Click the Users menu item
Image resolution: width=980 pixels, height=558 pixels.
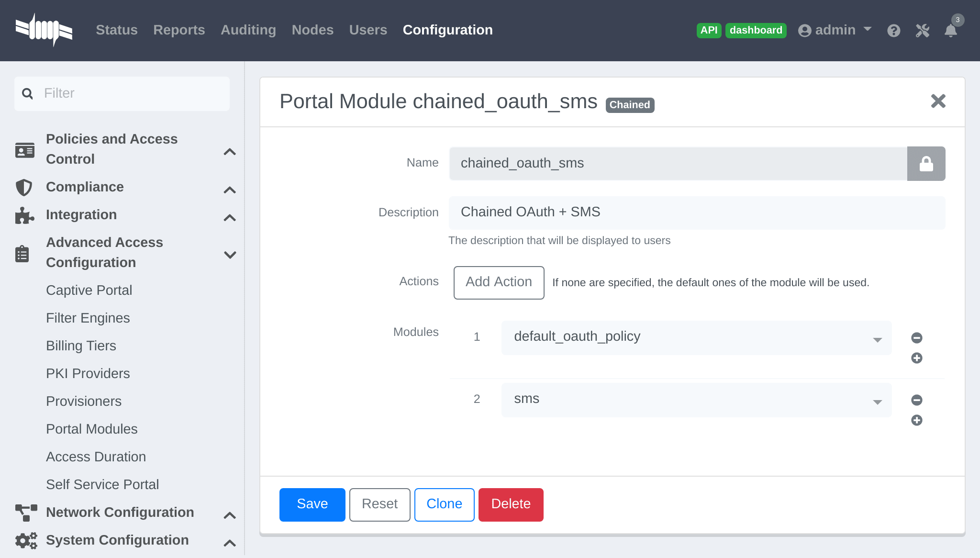point(368,30)
